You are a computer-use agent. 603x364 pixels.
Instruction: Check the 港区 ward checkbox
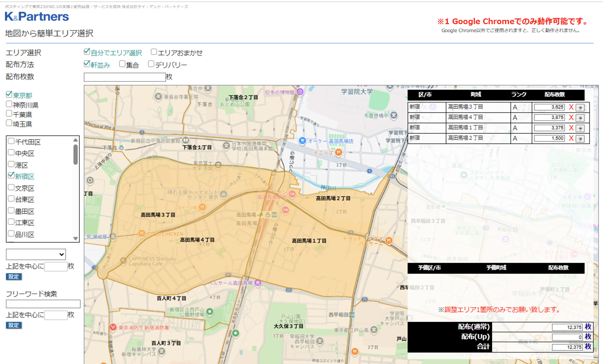tap(11, 164)
